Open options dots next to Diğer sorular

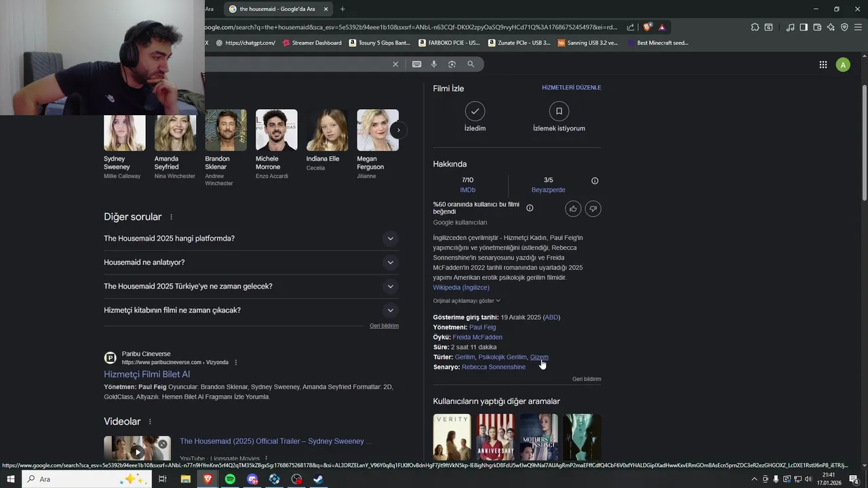171,217
